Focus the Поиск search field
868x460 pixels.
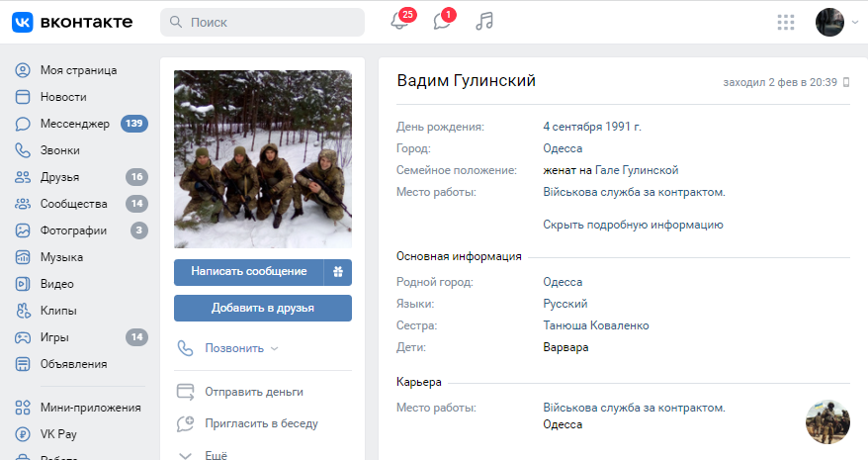(262, 22)
